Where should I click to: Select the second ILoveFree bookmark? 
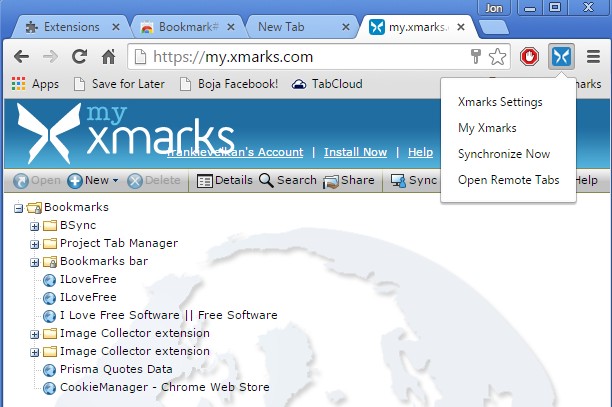tap(88, 297)
